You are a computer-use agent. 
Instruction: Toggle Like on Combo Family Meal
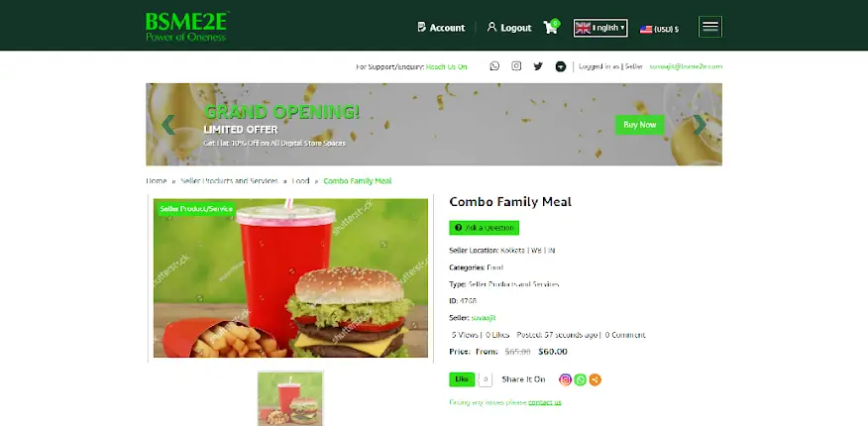click(x=462, y=379)
